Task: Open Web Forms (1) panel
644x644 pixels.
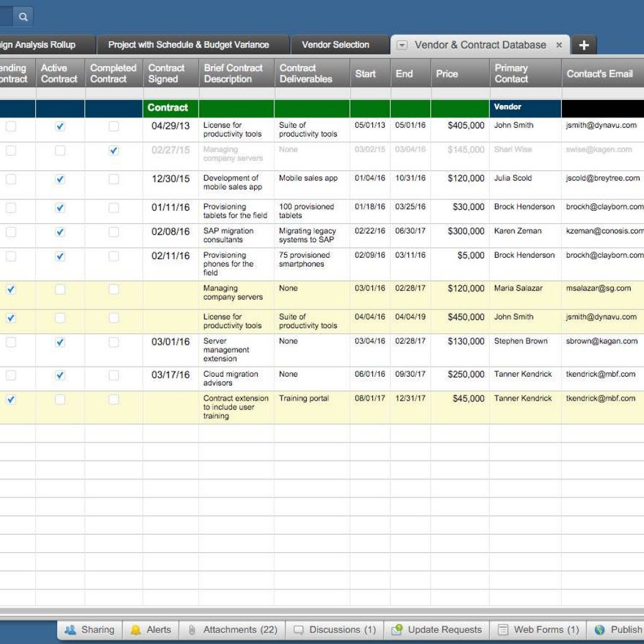Action: pyautogui.click(x=538, y=630)
